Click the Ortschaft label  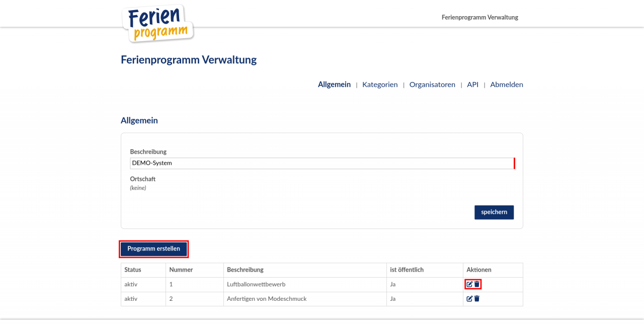tap(143, 179)
